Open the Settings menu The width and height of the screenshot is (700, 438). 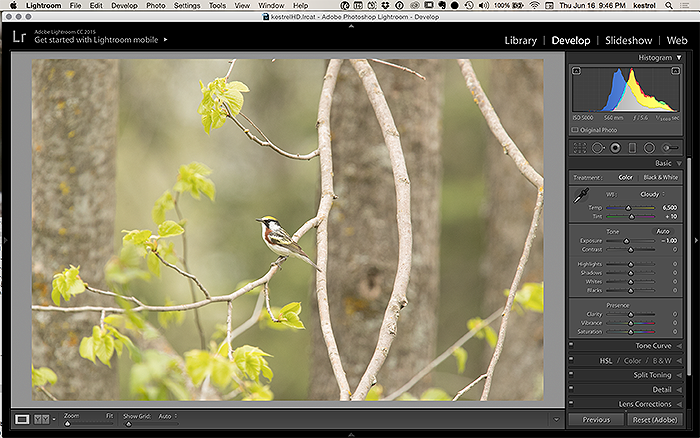187,5
